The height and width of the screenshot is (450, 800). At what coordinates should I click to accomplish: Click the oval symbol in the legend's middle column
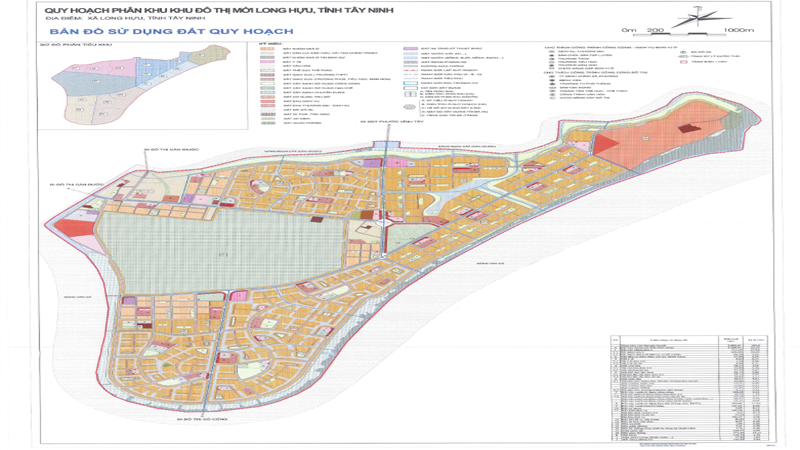click(x=410, y=108)
